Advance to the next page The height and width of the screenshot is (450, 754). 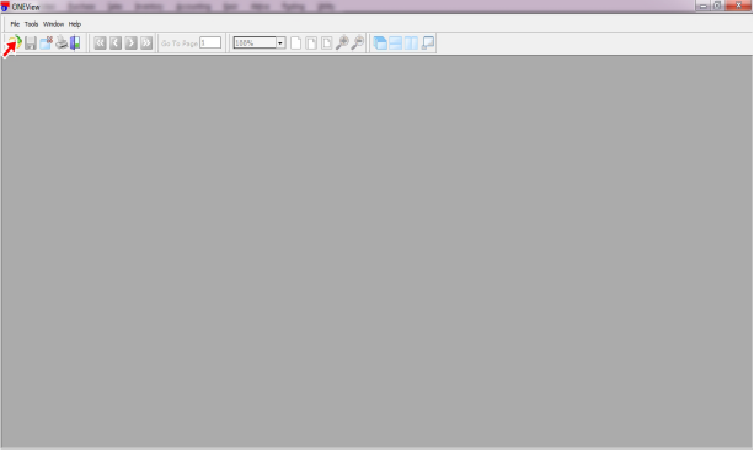pos(131,43)
